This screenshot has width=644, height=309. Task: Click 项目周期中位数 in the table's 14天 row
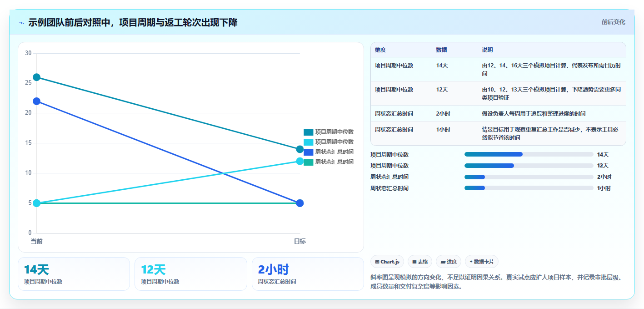(x=394, y=66)
